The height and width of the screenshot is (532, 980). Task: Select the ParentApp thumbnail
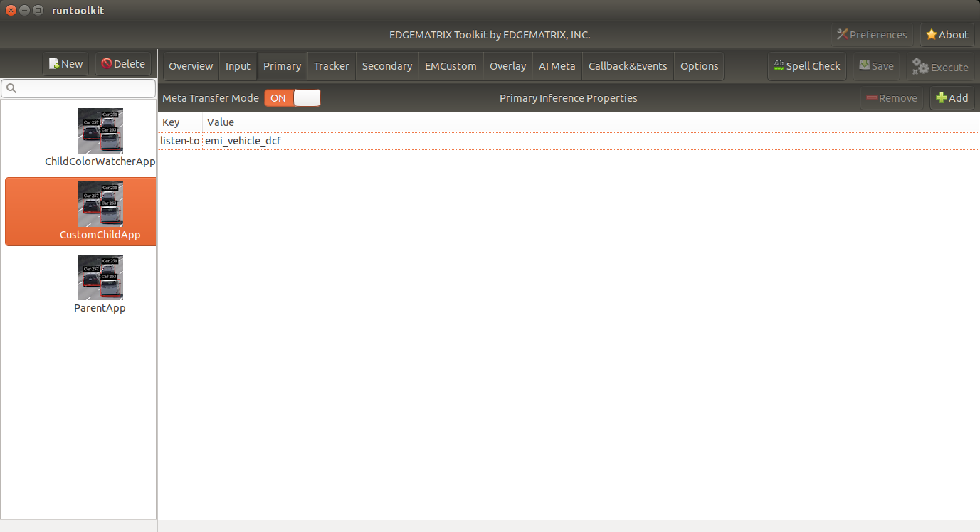pos(100,277)
